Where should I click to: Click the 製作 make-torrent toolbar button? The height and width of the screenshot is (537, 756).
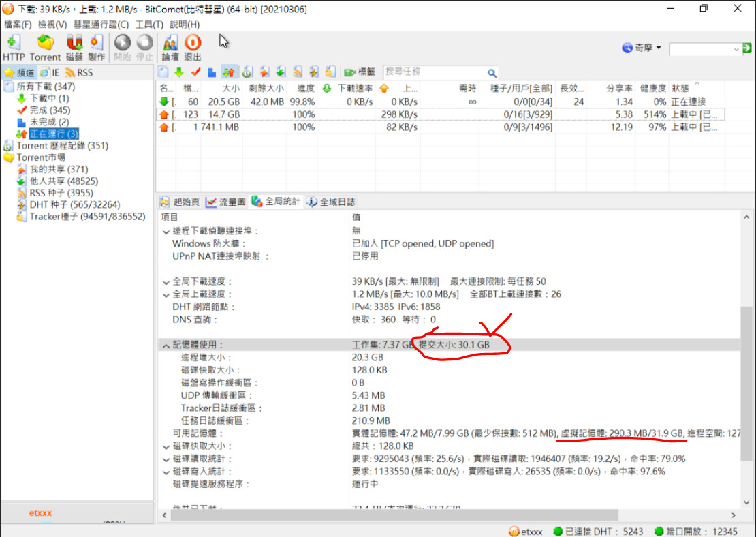click(x=97, y=48)
